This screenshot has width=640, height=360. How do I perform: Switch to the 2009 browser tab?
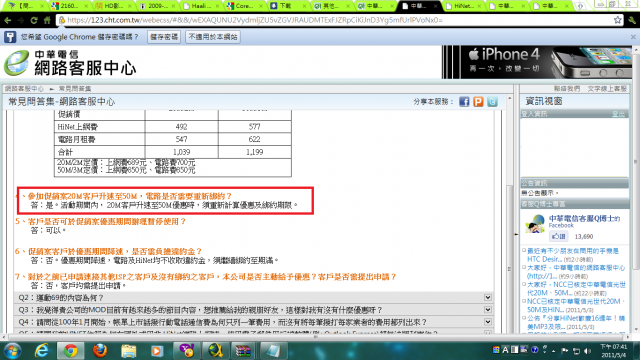[156, 6]
